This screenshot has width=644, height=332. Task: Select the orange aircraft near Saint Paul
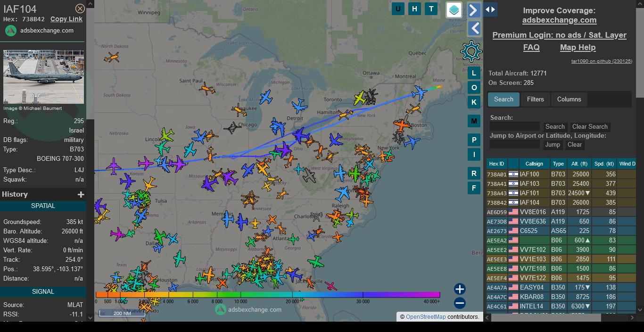pyautogui.click(x=206, y=88)
